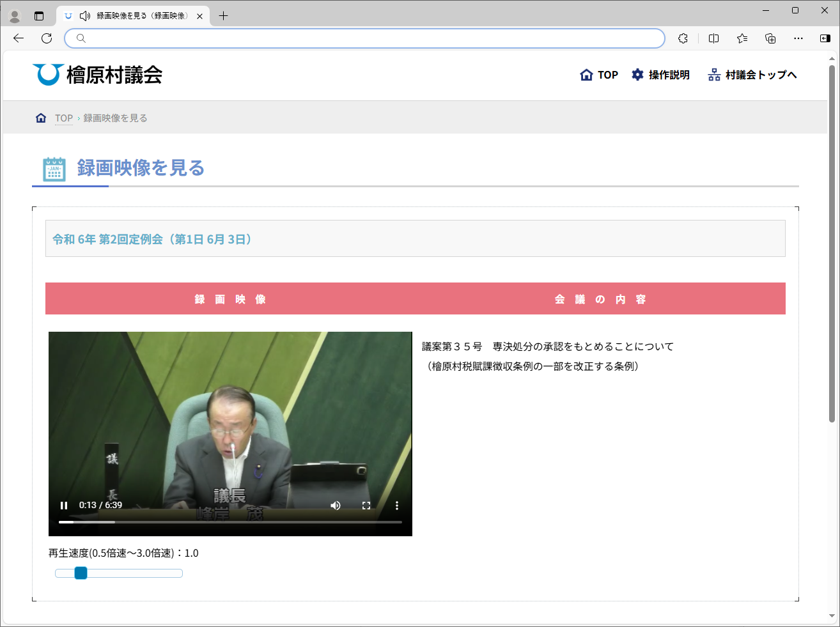Go to 村議会トップへ link
Screen dimensions: 840x627
(752, 75)
